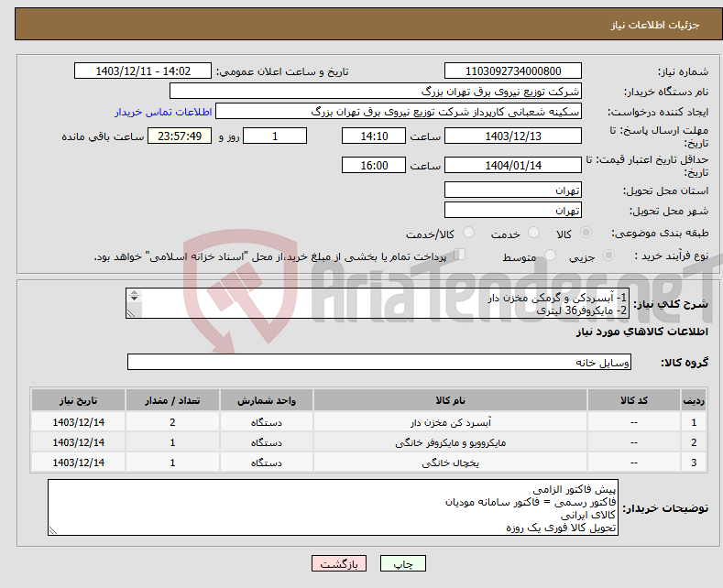Click date 1403/12/14 in یخچال خانگی row
Viewport: 723px width, 588px height.
coord(79,463)
